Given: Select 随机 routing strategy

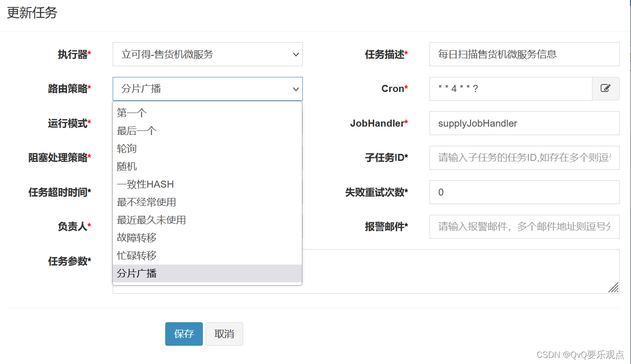Looking at the screenshot, I should 207,167.
